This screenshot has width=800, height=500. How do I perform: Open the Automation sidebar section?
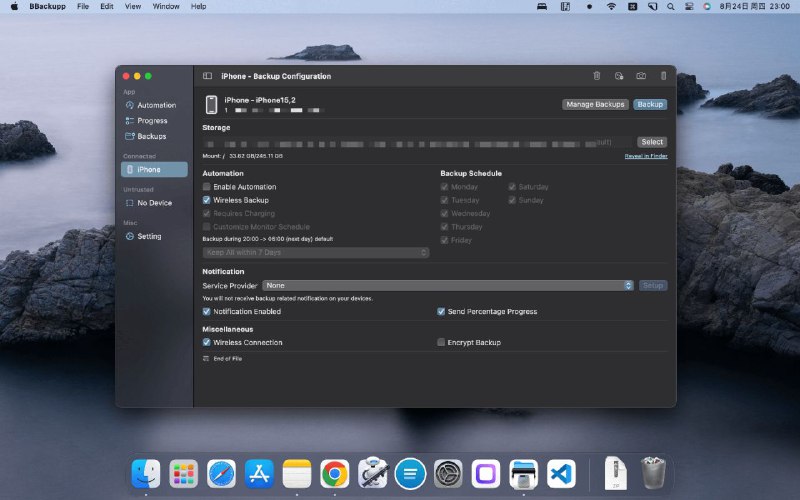coord(155,105)
